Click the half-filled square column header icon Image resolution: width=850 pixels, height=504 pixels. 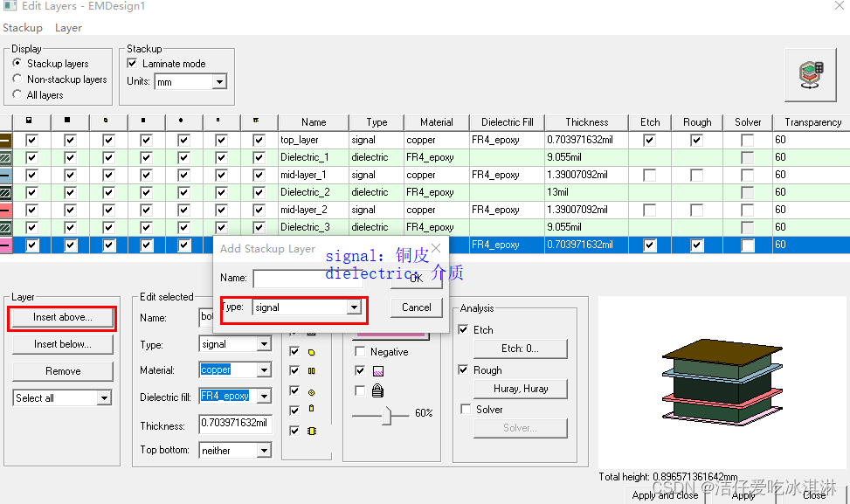pos(30,121)
